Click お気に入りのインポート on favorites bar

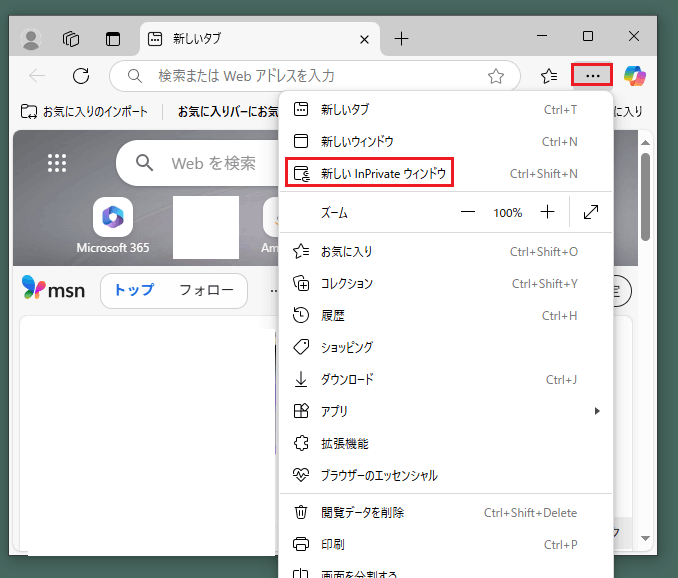84,112
